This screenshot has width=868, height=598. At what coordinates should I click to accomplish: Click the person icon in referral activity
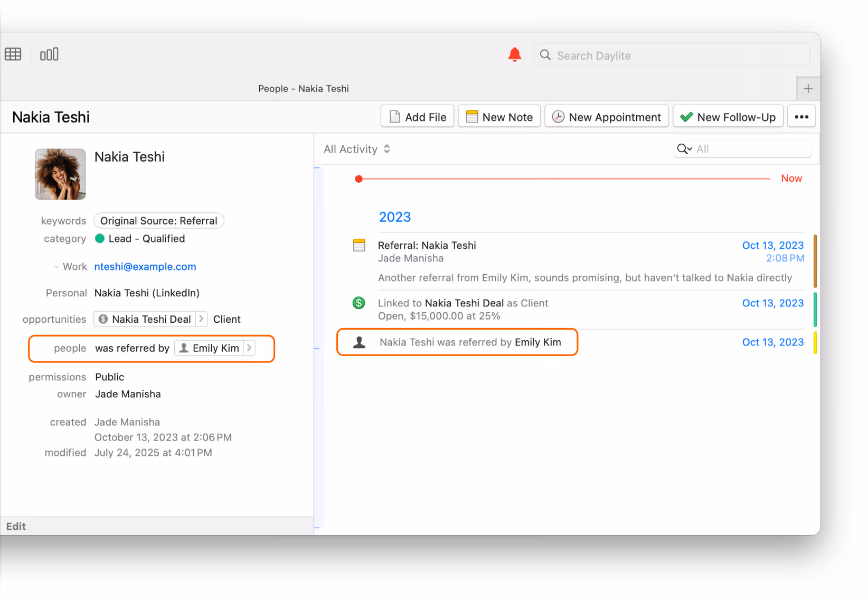(x=359, y=342)
